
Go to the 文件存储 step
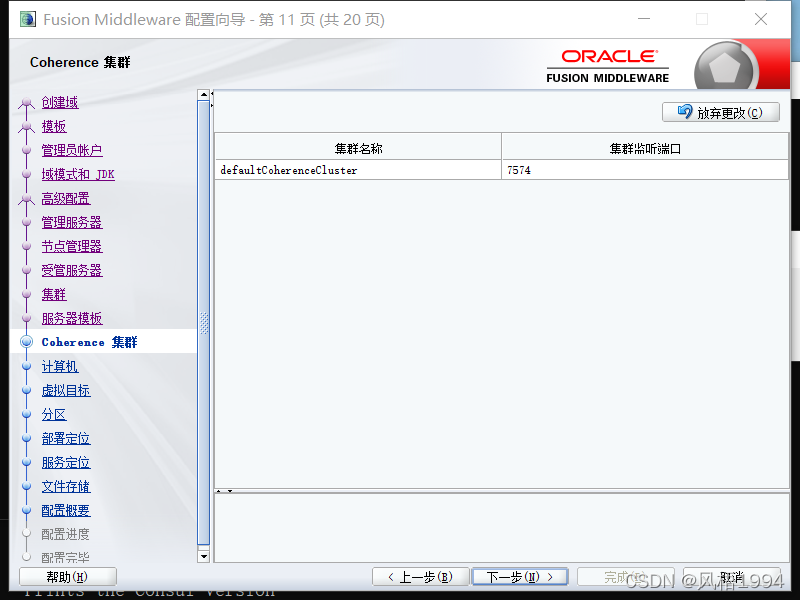click(66, 486)
